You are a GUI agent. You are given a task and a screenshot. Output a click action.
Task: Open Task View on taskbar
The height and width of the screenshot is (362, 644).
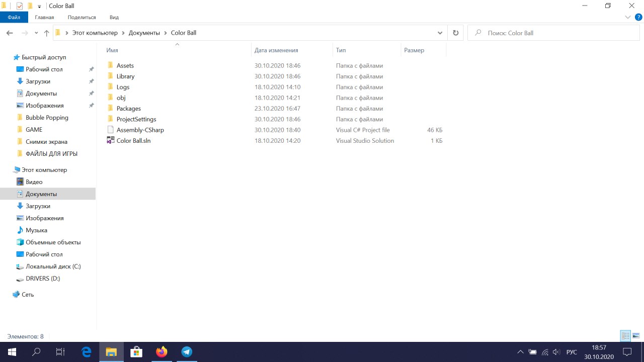tap(60, 352)
